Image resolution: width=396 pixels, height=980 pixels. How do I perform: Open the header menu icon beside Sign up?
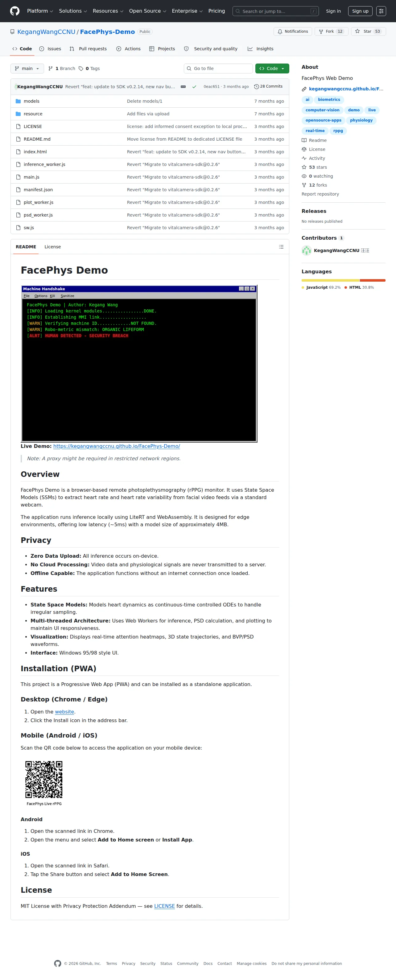click(381, 11)
